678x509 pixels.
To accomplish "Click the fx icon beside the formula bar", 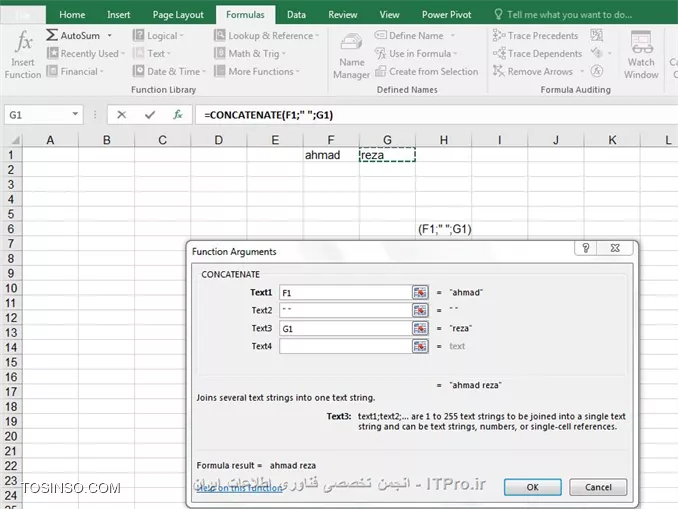I will coord(178,115).
